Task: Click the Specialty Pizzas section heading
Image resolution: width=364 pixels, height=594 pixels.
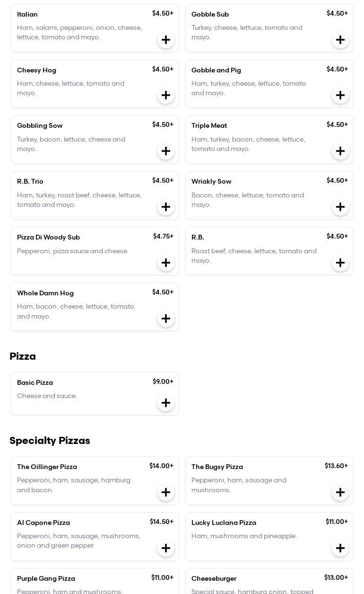Action: point(50,441)
